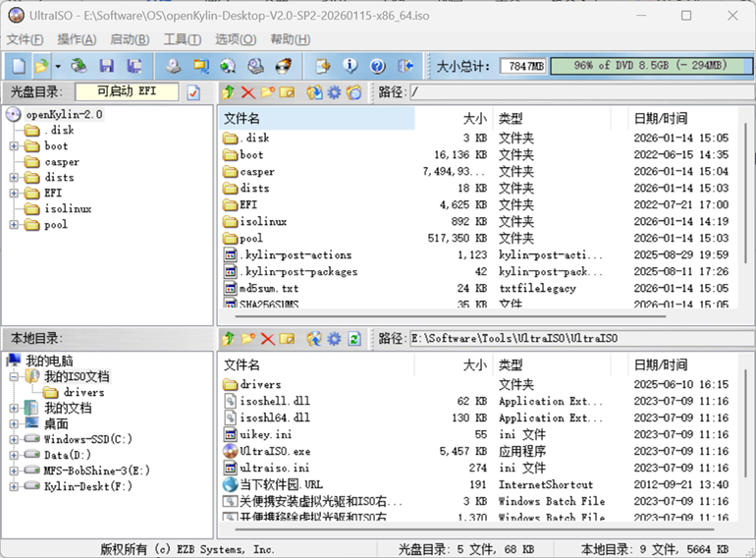Open the 选项(O) menu

[x=236, y=39]
